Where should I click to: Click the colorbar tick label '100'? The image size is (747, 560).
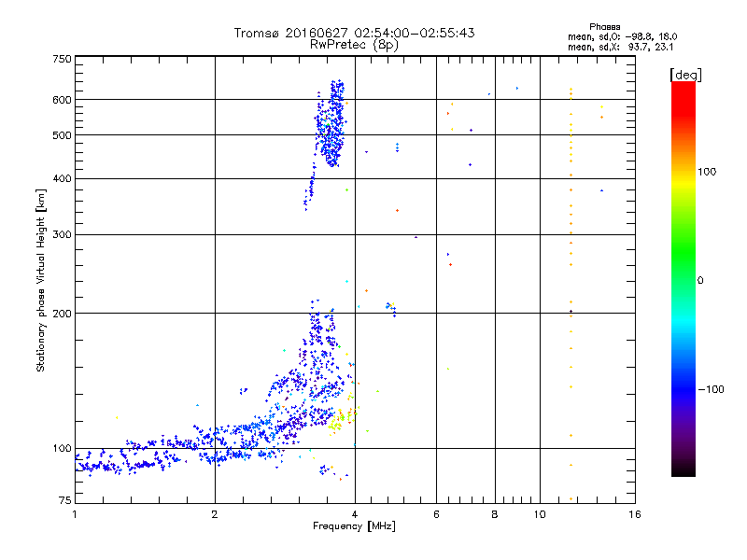coord(707,172)
